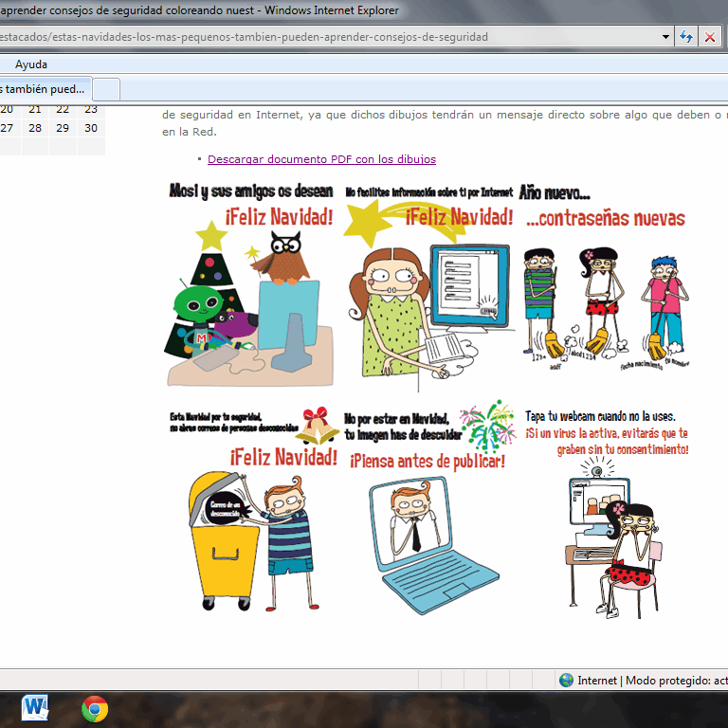728x728 pixels.
Task: Launch Google Chrome from the taskbar
Action: [94, 707]
